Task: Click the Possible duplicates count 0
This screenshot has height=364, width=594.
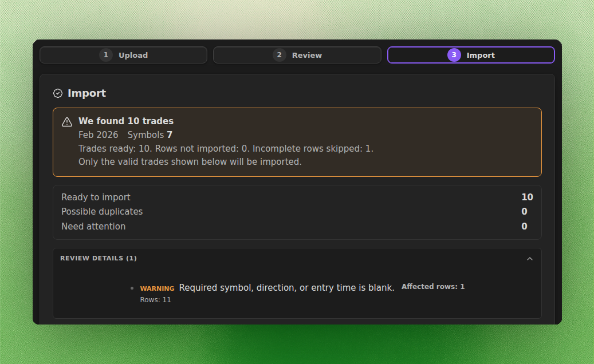Action: point(524,212)
